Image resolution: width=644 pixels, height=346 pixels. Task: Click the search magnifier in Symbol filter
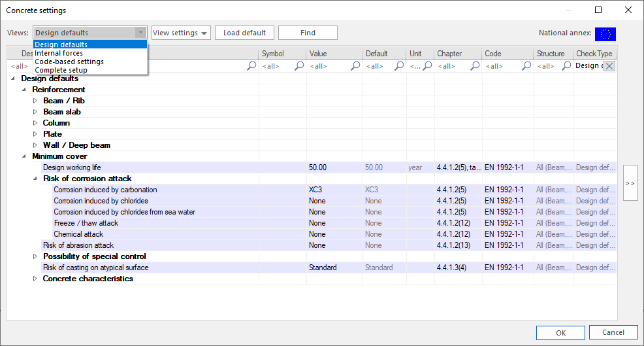299,66
